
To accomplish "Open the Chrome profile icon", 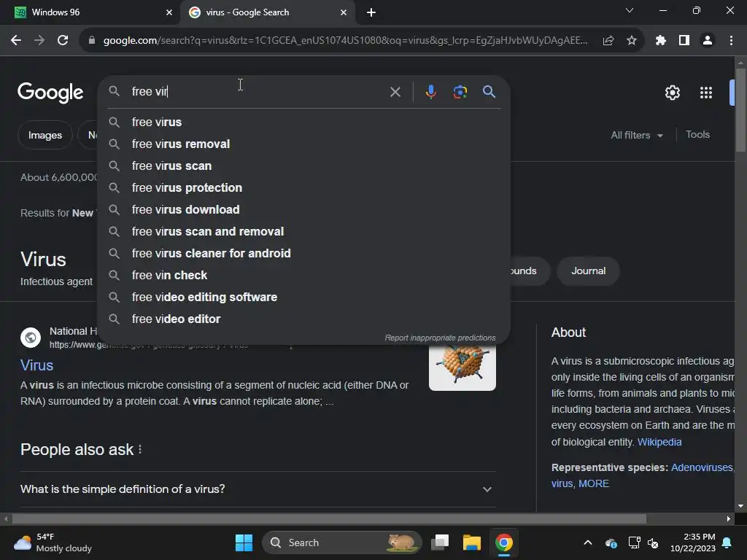I will pos(708,41).
